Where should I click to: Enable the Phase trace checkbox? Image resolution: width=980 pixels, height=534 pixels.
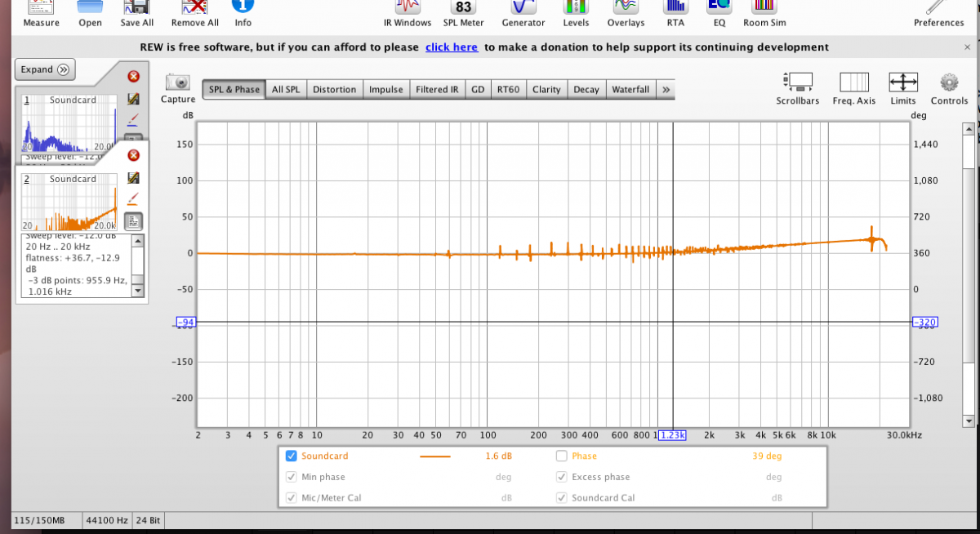click(562, 456)
